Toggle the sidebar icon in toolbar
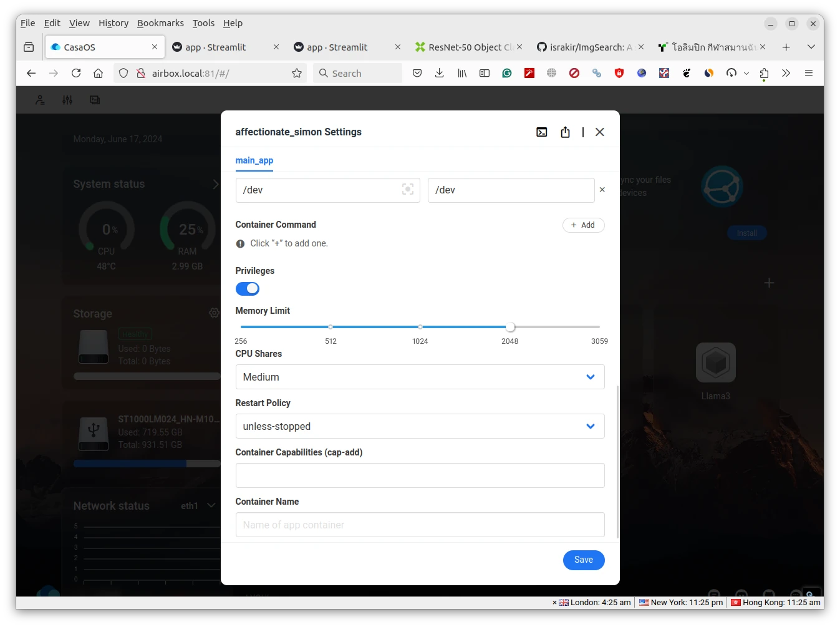The height and width of the screenshot is (627, 840). [x=485, y=74]
